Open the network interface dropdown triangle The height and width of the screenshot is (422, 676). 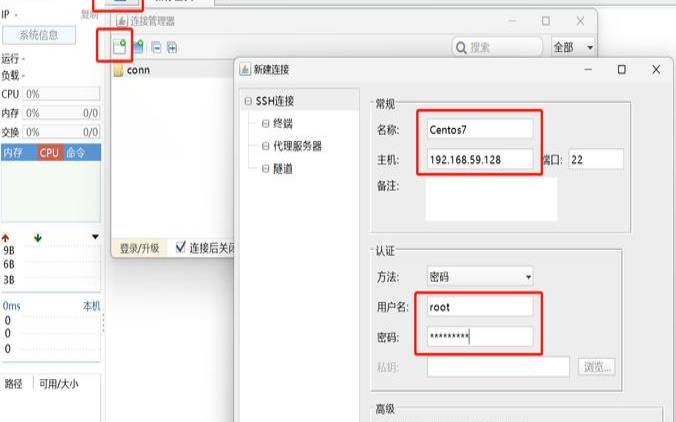click(95, 237)
